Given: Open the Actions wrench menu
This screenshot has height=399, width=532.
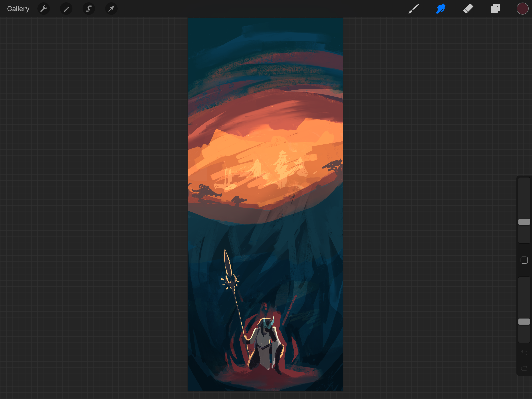Looking at the screenshot, I should click(44, 9).
